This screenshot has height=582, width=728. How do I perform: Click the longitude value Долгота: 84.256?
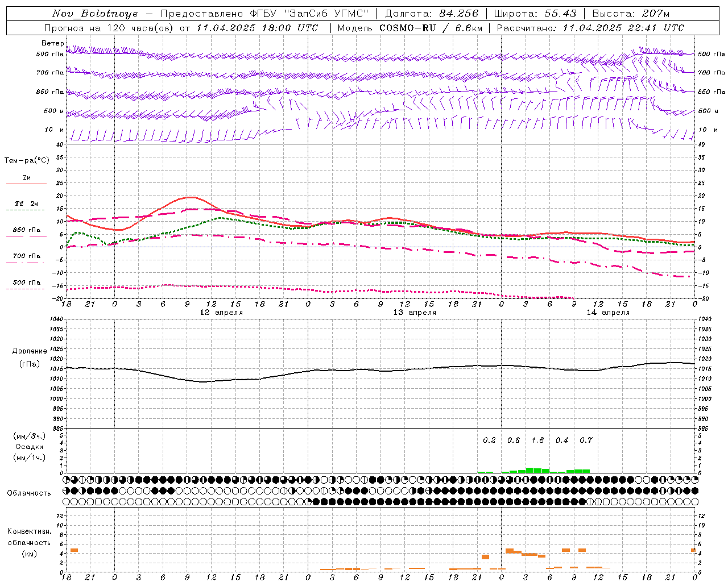432,14
